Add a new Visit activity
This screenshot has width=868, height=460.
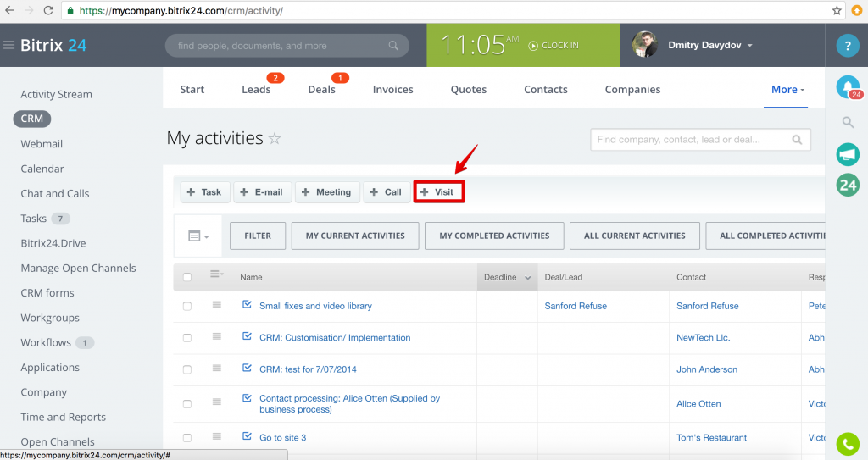pyautogui.click(x=438, y=192)
